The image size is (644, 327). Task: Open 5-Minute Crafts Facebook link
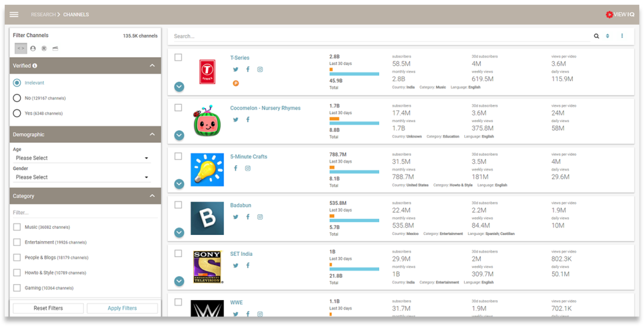coord(235,169)
